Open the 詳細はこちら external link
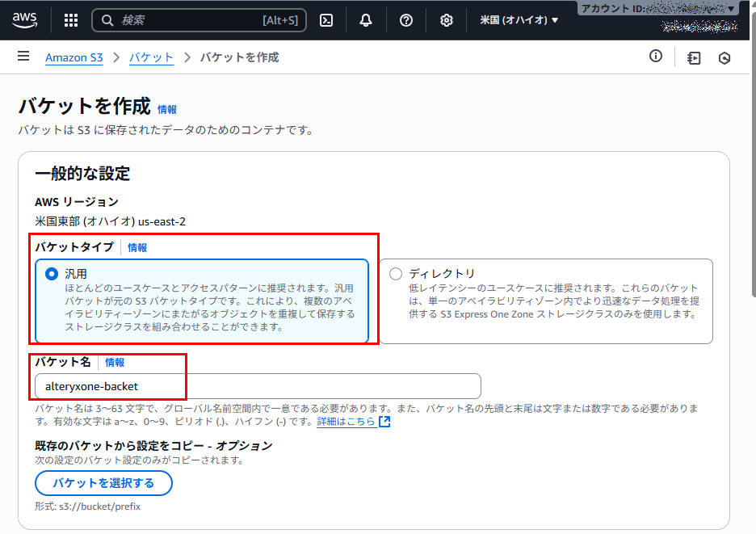Screen dimensions: 756x534 [x=353, y=422]
